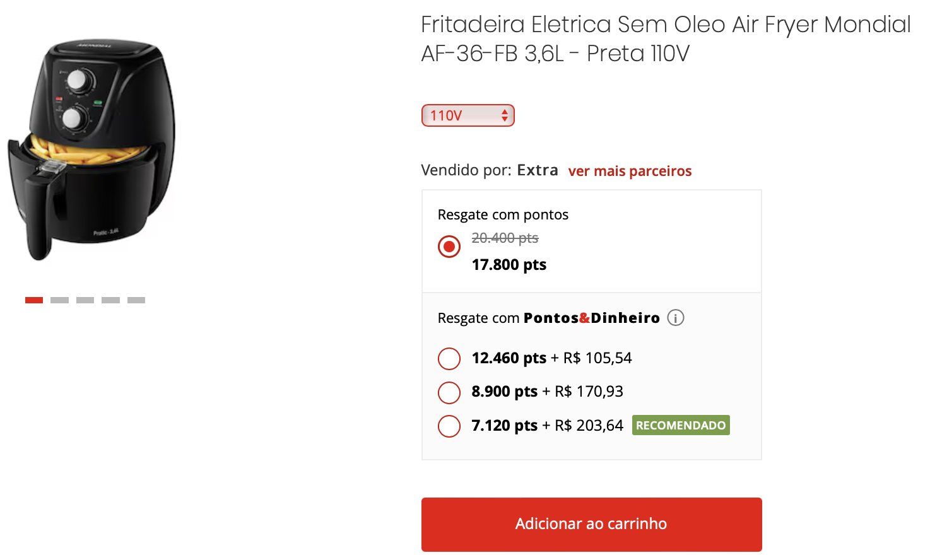
Task: Click the green RECOMENDADO badge
Action: coord(681,425)
